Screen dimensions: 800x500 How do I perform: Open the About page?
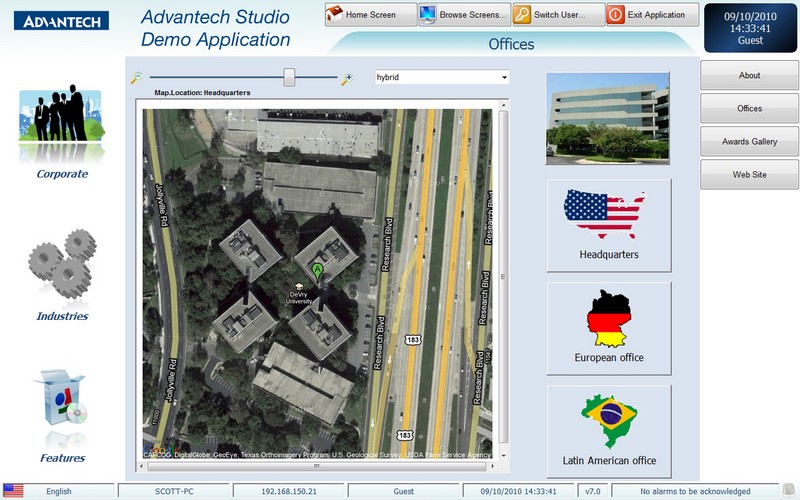(x=749, y=75)
